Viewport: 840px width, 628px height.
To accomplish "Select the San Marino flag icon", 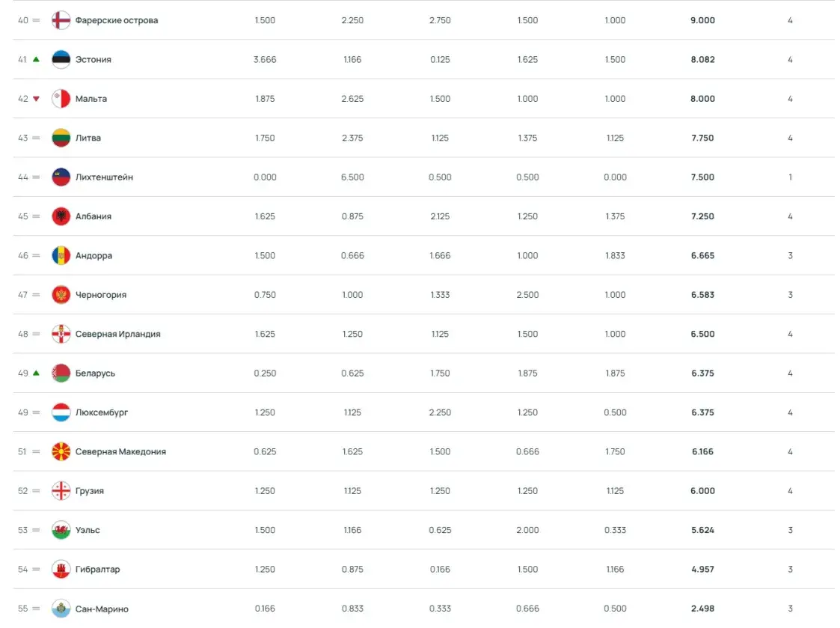I will click(x=61, y=608).
